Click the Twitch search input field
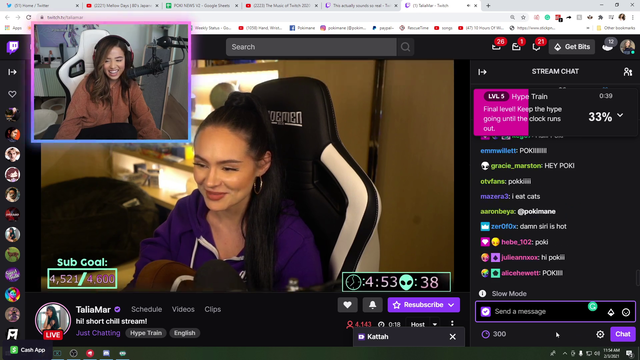 point(311,47)
